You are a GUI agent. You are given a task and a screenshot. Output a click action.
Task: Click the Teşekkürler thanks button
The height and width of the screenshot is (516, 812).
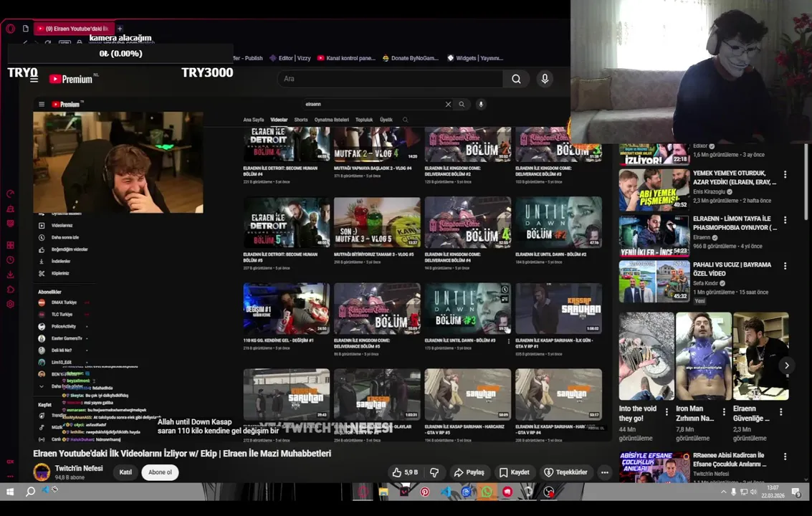click(565, 472)
